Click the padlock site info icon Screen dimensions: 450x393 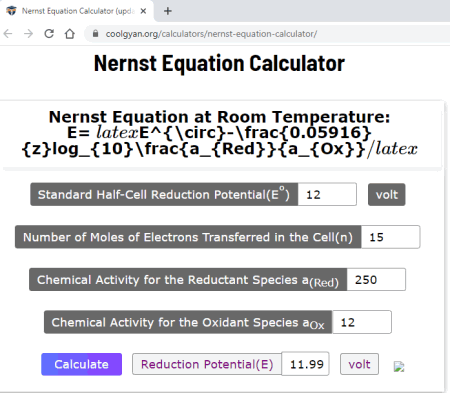(x=96, y=34)
